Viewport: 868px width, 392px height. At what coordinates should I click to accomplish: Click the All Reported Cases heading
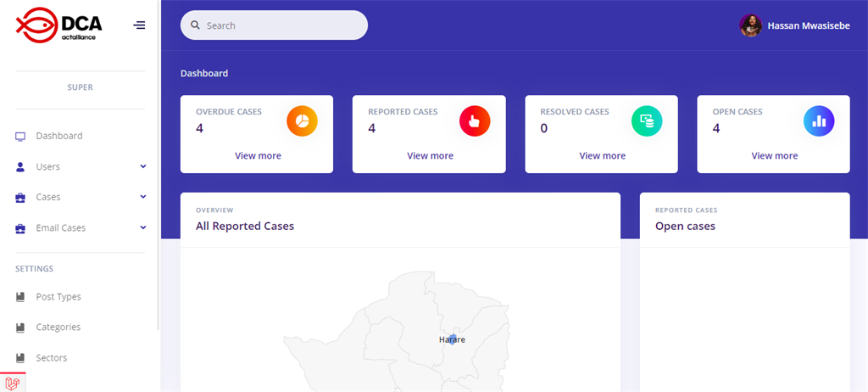coord(245,227)
